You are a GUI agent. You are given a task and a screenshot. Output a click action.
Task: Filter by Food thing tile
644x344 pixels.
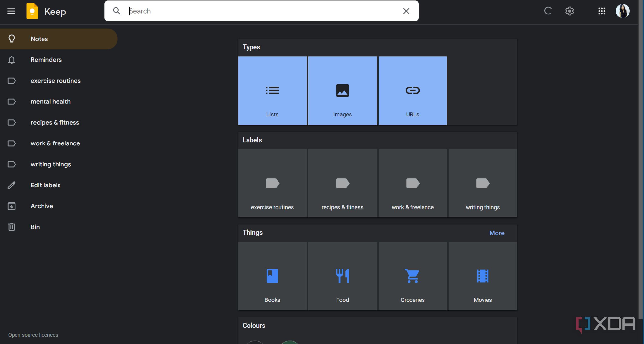coord(342,276)
